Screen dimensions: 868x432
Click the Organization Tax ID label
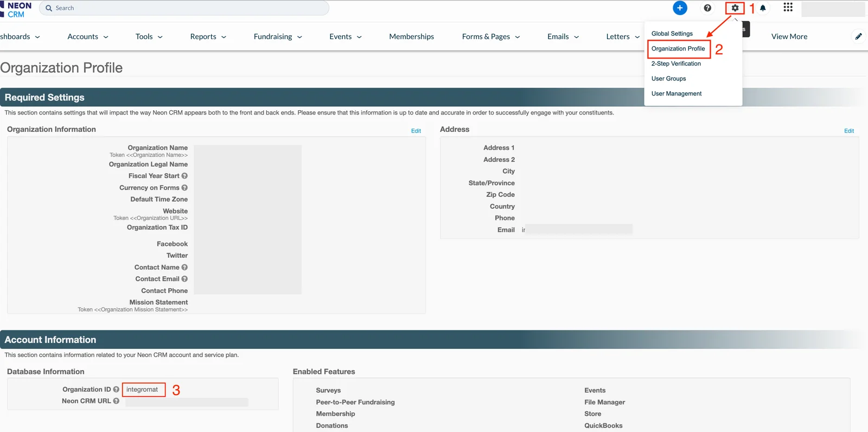[x=157, y=227]
